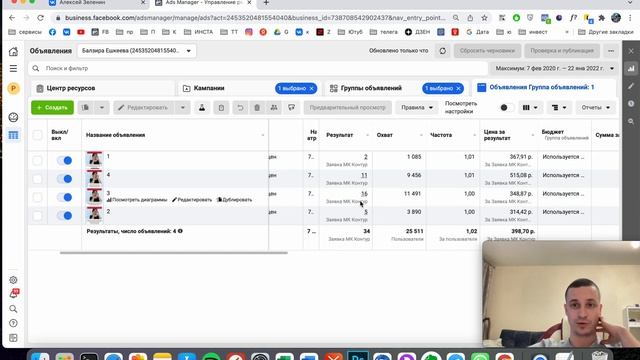The width and height of the screenshot is (640, 360).
Task: Click the search magnifier in left sidebar
Action: pyautogui.click(x=13, y=309)
